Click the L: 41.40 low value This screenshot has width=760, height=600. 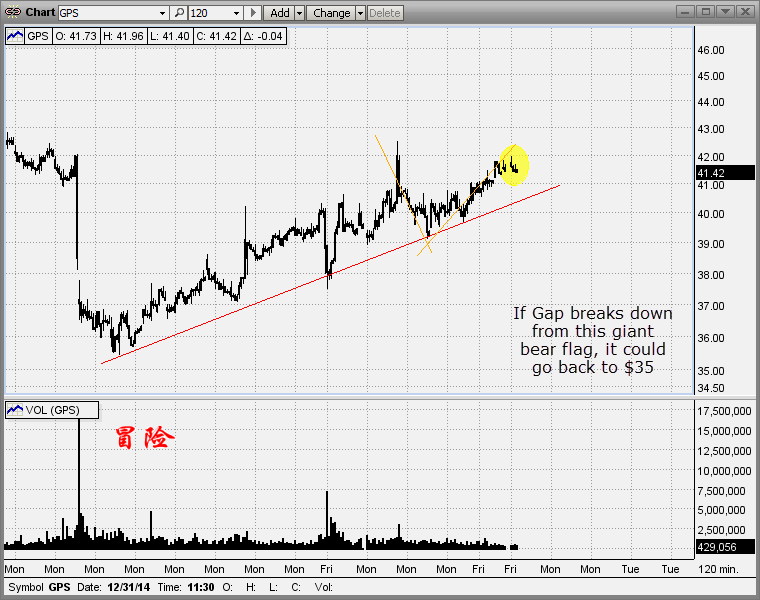(x=170, y=36)
